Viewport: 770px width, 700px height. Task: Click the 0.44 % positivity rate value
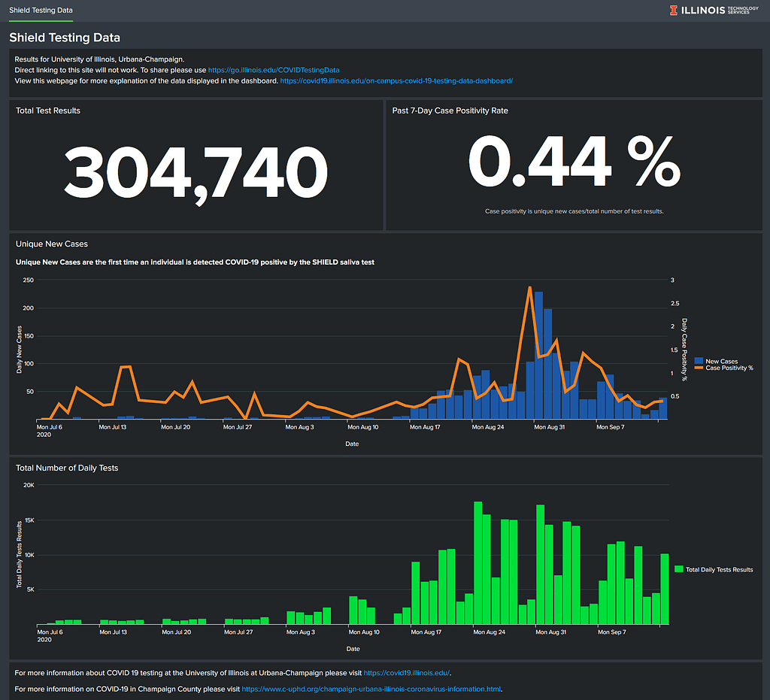pos(574,162)
